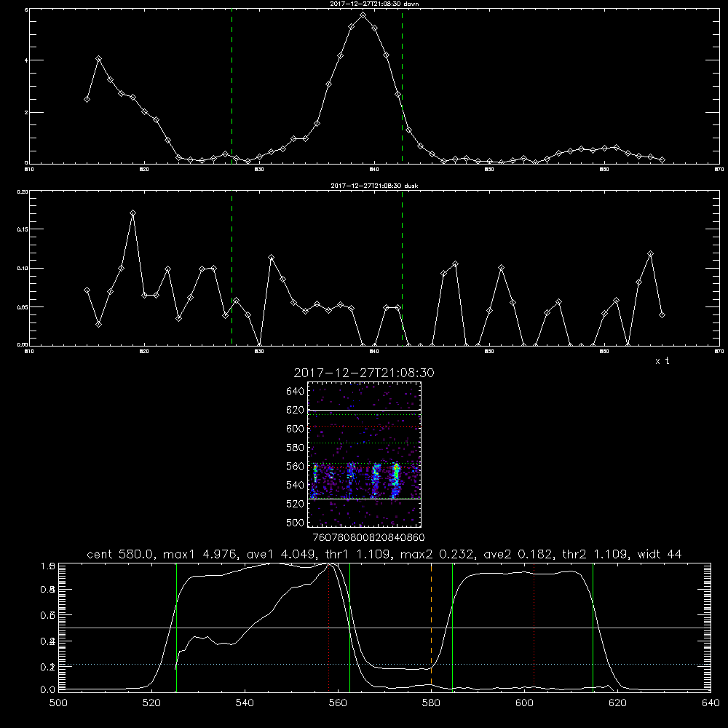The image size is (728, 728).
Task: Click the '4' y-axis label of dawn plot
Action: tap(26, 60)
